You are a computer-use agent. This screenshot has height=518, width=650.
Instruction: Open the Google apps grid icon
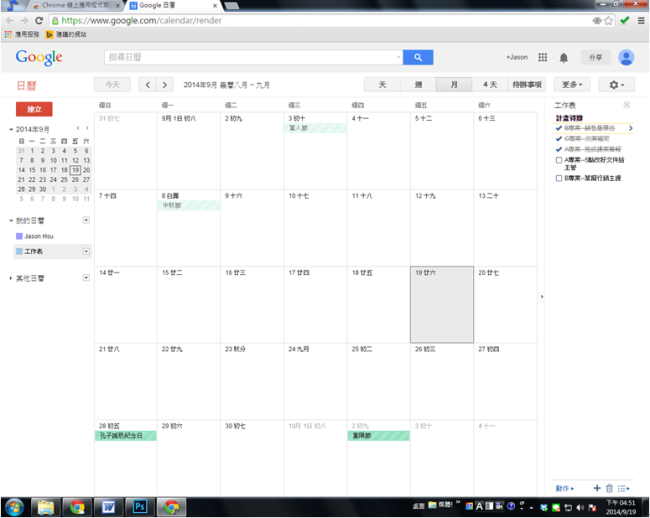[542, 57]
